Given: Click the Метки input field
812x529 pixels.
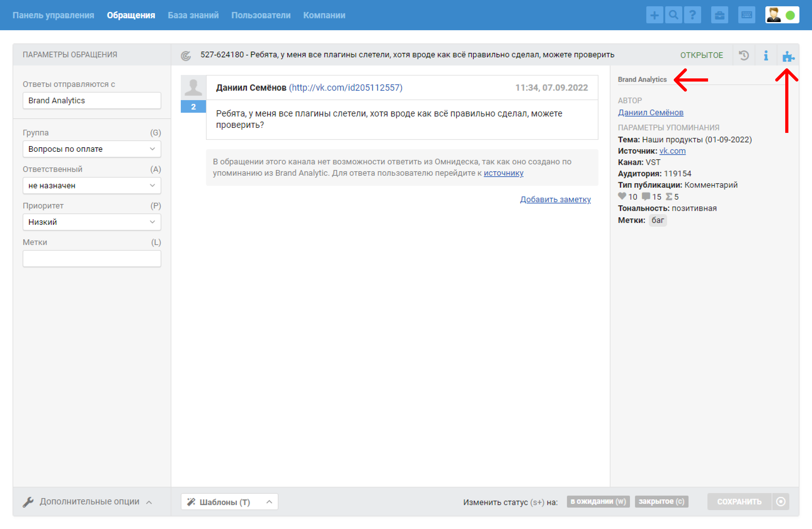Looking at the screenshot, I should 92,259.
